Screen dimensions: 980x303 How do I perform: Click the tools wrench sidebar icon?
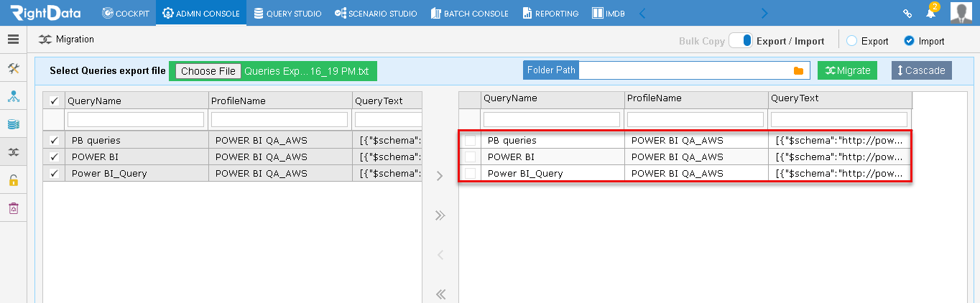(x=13, y=68)
